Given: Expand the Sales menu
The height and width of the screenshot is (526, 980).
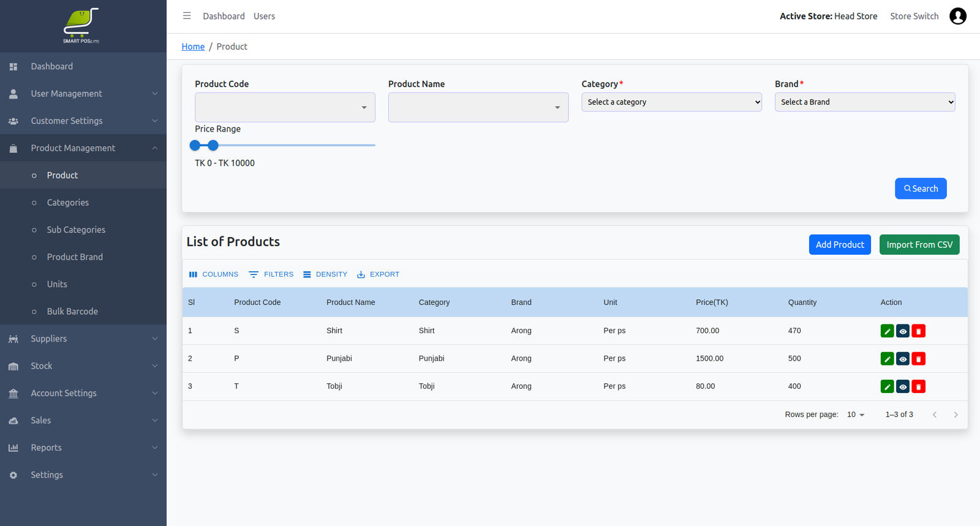Looking at the screenshot, I should [x=83, y=420].
